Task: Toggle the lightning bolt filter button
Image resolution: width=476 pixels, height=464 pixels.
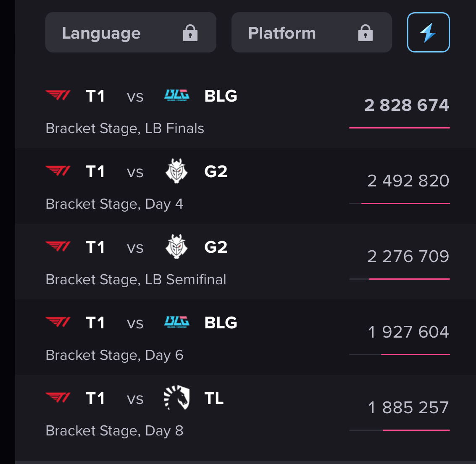Action: [428, 32]
